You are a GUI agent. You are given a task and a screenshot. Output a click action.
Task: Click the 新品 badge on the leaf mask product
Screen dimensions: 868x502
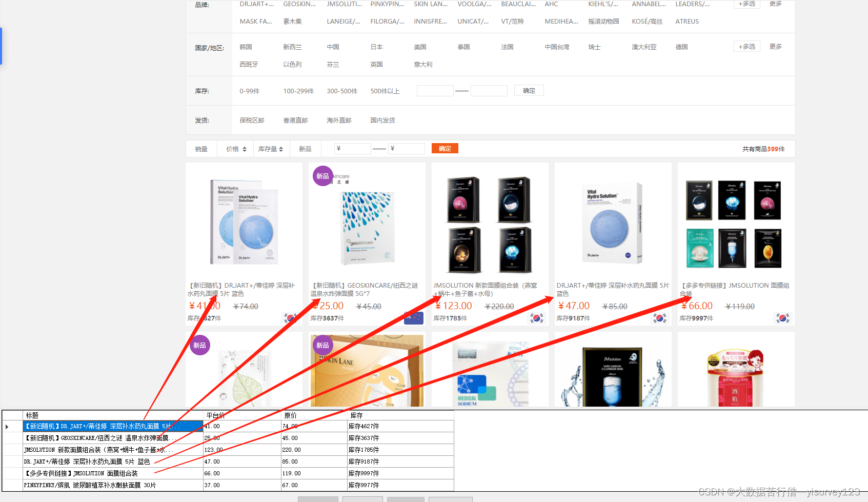click(x=199, y=345)
